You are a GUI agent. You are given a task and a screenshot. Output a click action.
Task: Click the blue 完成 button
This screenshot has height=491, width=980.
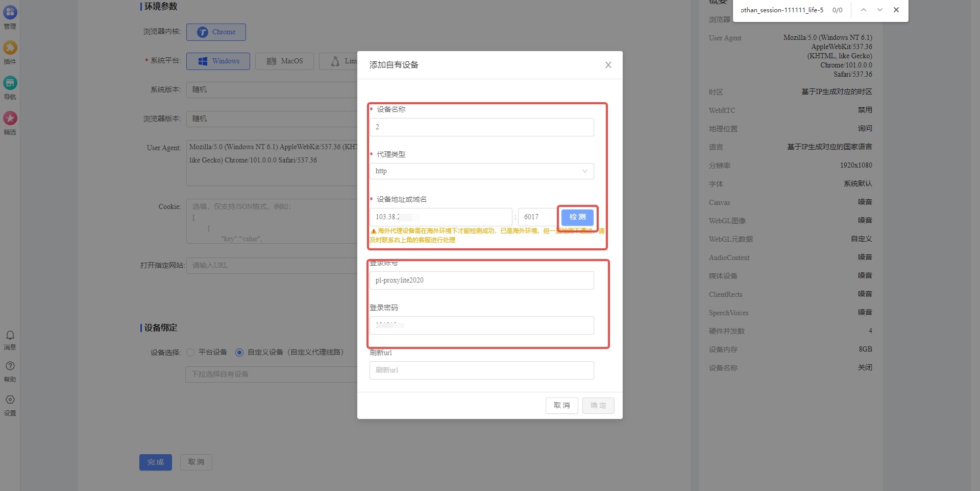[156, 462]
